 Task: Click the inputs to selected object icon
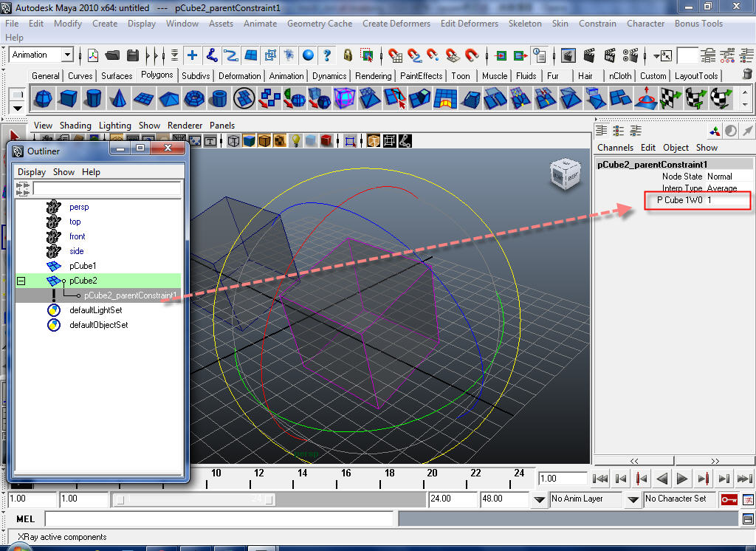[501, 55]
